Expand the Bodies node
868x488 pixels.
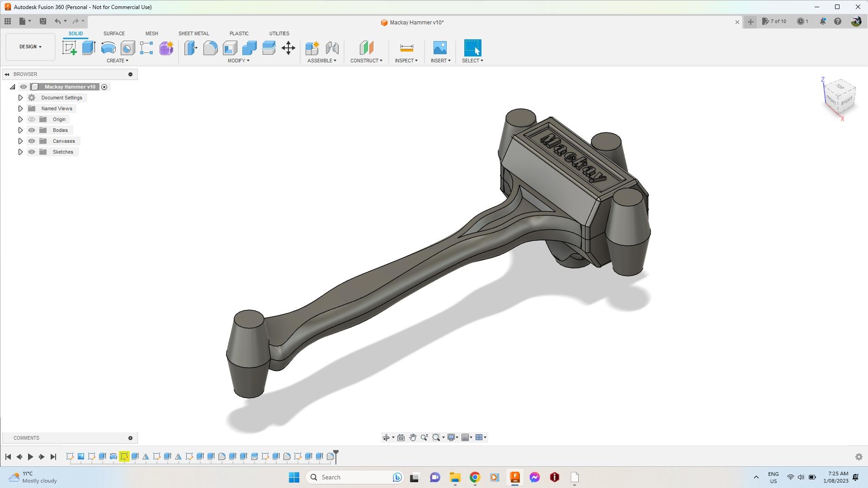tap(20, 130)
